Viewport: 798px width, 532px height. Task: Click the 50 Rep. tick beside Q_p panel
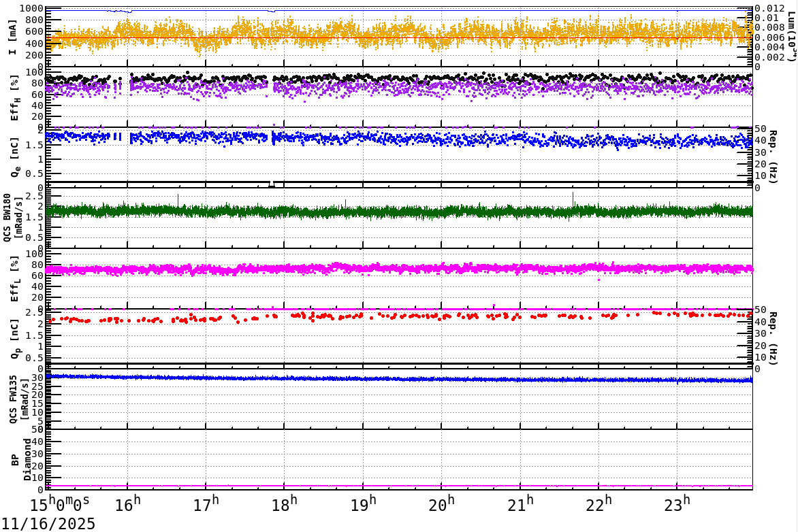click(x=761, y=310)
